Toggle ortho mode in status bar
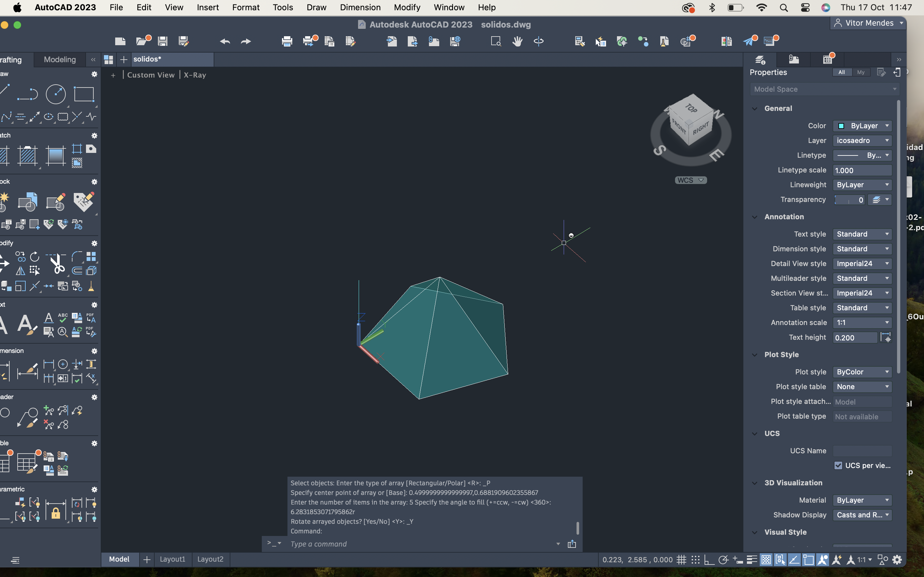This screenshot has width=924, height=577. 709,560
